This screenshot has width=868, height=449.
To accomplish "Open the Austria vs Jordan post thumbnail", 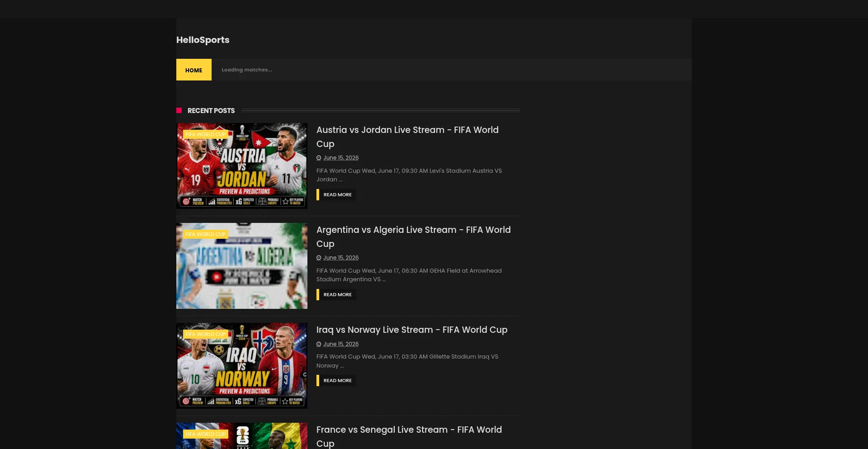I will [x=242, y=166].
